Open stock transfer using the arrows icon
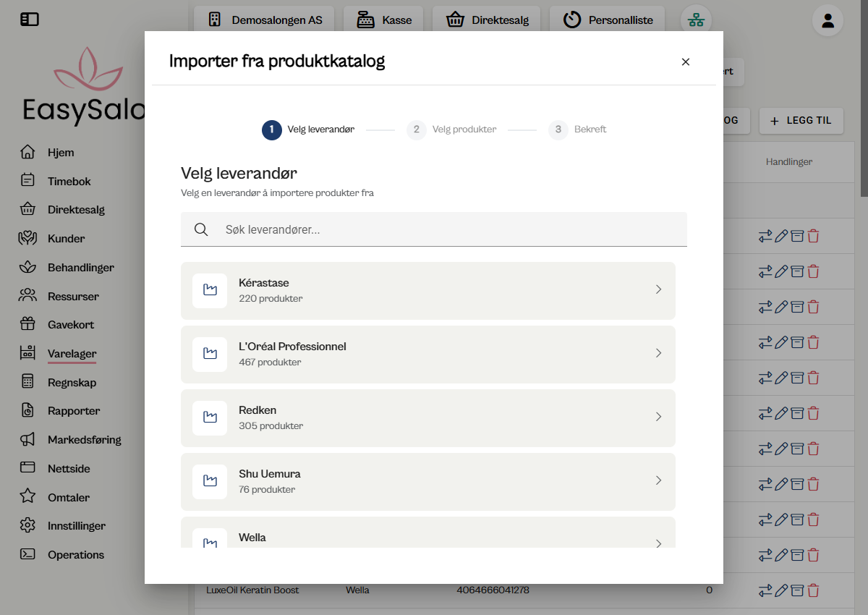 click(x=765, y=236)
